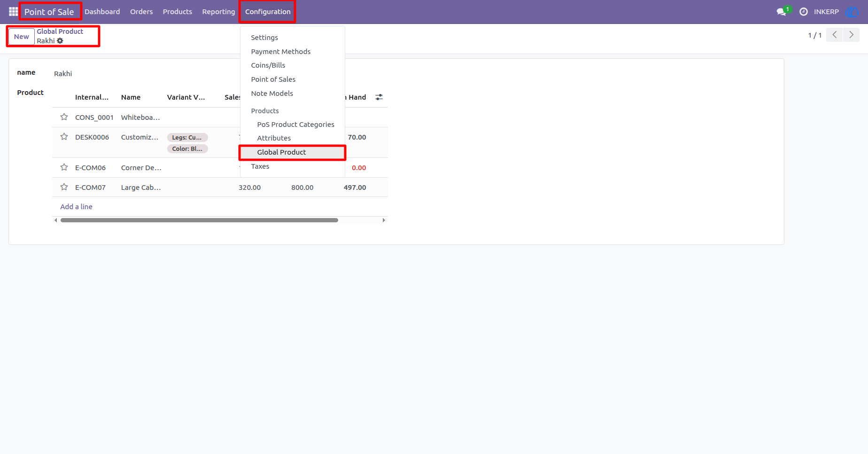Click the Legs attribute tag
Image resolution: width=868 pixels, height=454 pixels.
click(187, 137)
